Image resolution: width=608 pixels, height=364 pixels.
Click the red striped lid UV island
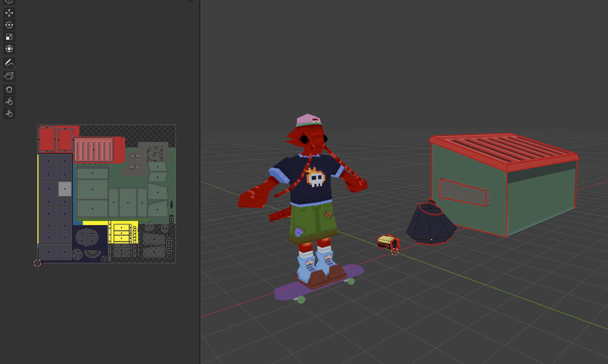pyautogui.click(x=93, y=150)
